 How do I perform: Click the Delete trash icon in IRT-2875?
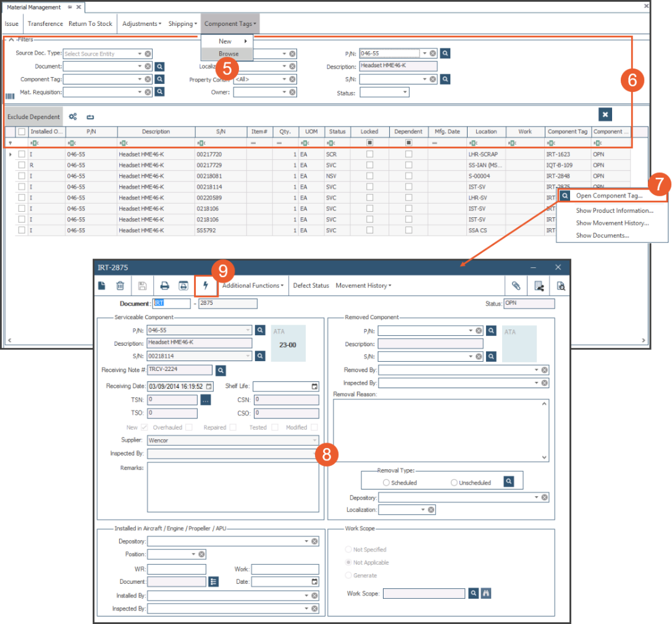(x=120, y=286)
